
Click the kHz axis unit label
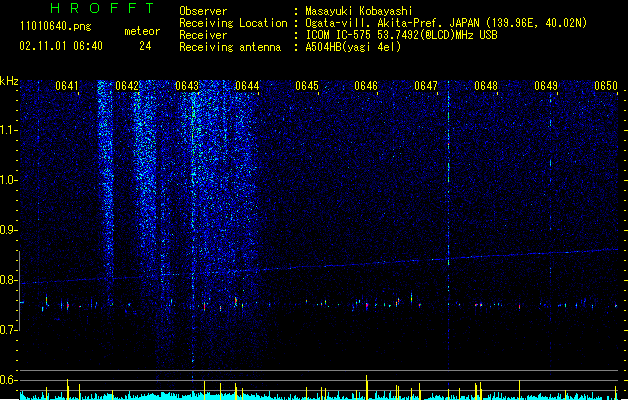click(9, 81)
